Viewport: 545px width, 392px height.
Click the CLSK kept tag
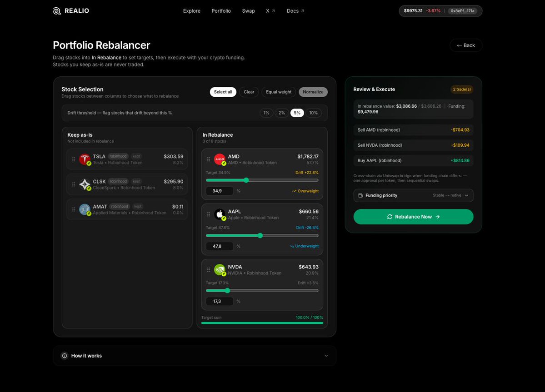coord(137,181)
